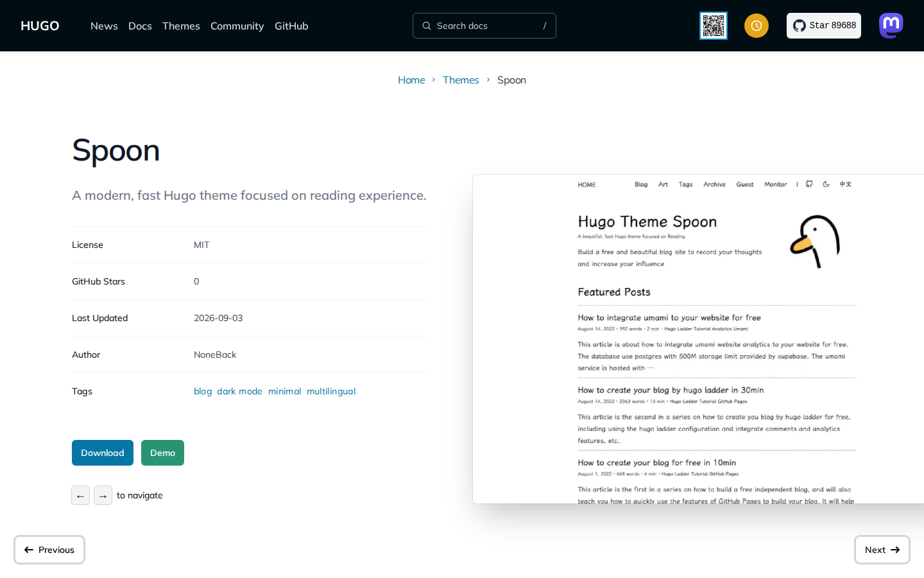This screenshot has width=924, height=578.
Task: Open the Mastodon icon link
Action: (891, 26)
